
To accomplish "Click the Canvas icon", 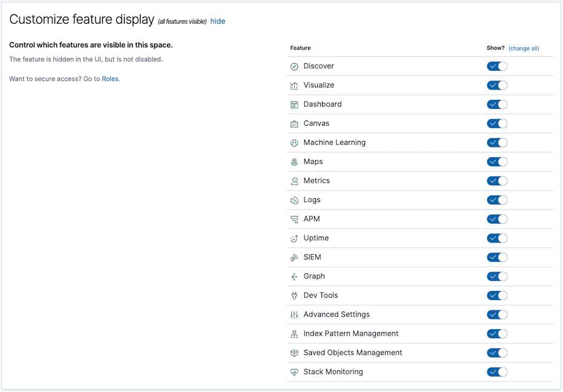I will (x=294, y=123).
